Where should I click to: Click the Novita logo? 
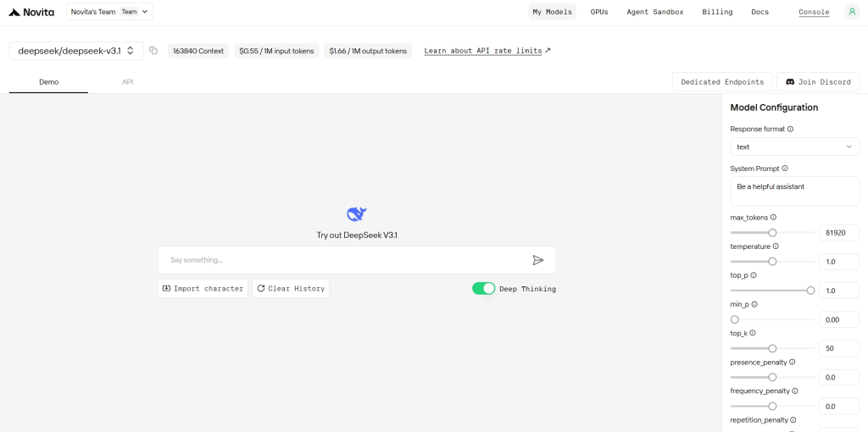[x=32, y=12]
